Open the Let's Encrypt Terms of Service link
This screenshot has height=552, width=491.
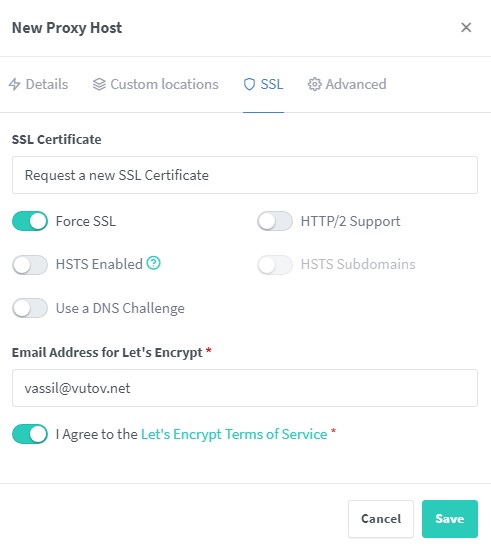pos(234,434)
